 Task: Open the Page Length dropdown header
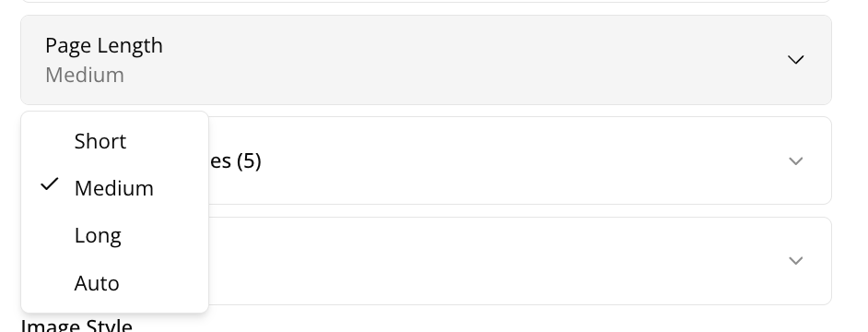tap(427, 60)
